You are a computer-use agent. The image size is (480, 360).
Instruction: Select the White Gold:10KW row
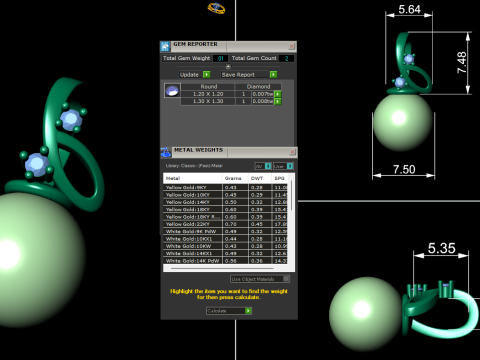tap(225, 246)
